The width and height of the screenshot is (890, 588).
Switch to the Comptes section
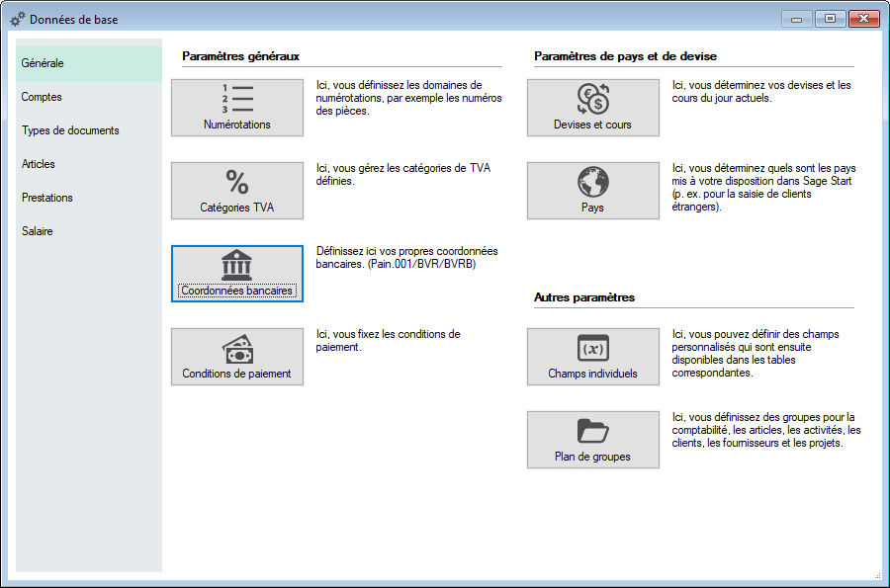[x=89, y=97]
